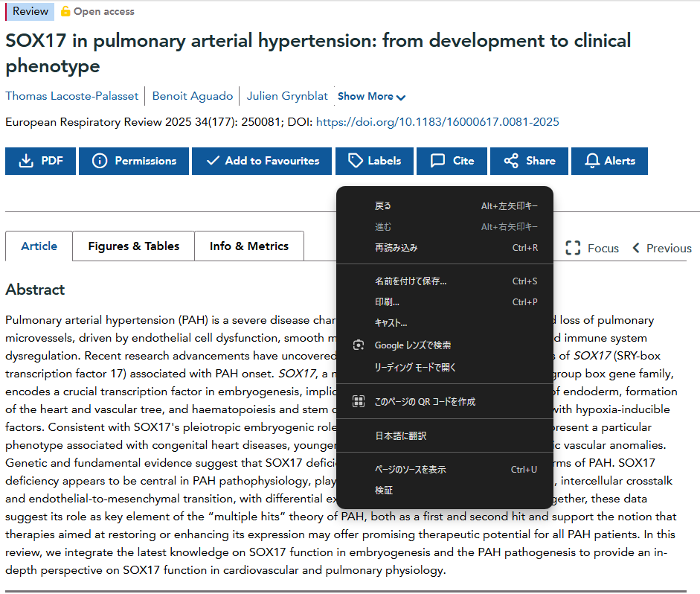Open Permissions info button
This screenshot has width=700, height=594.
pyautogui.click(x=135, y=161)
